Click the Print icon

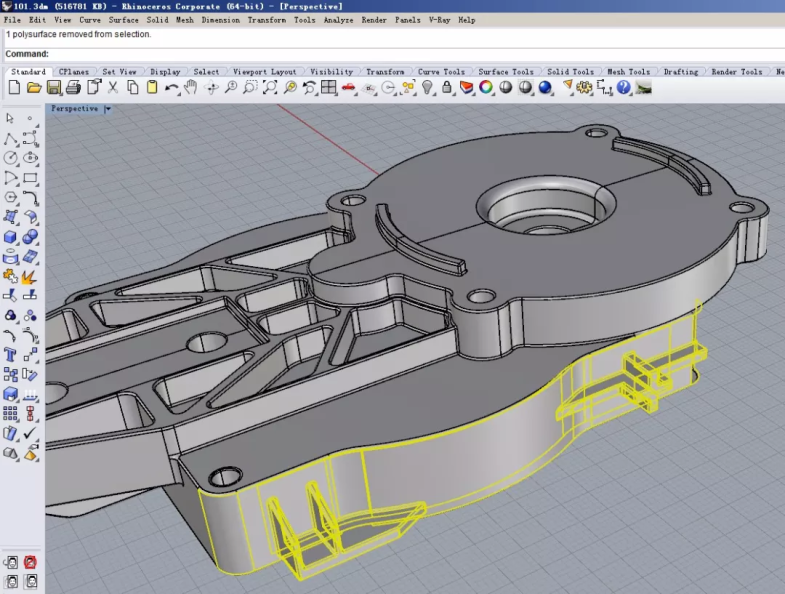pos(72,88)
